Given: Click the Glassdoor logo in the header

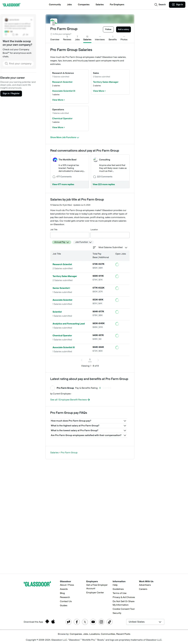Looking at the screenshot, I should pyautogui.click(x=12, y=5).
